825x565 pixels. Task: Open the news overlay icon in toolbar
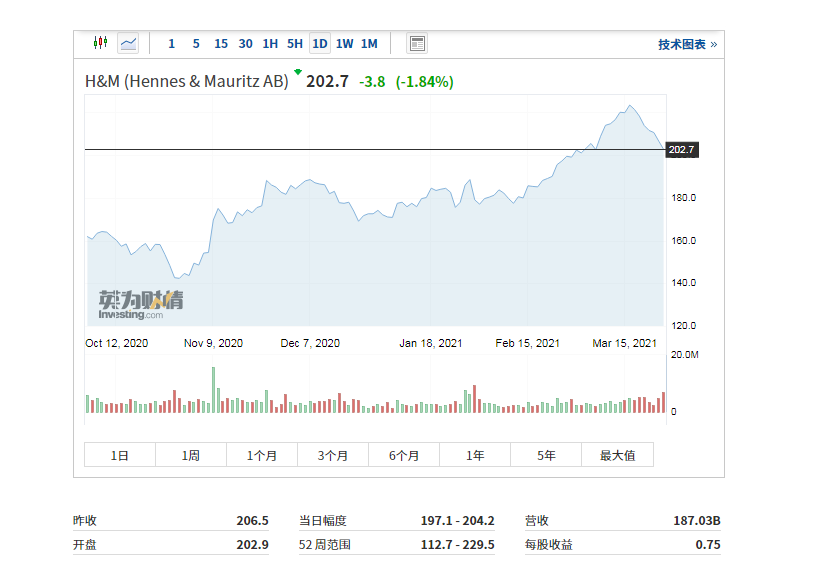(417, 43)
